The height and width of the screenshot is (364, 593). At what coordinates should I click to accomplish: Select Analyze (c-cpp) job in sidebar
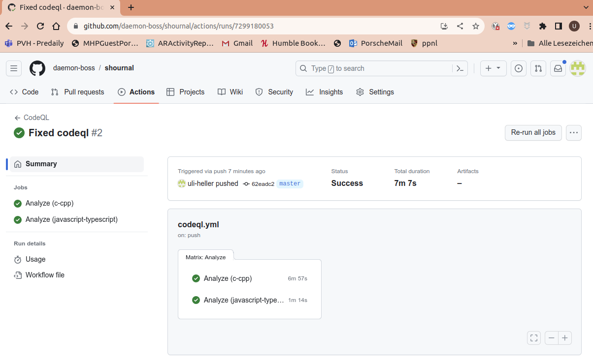tap(49, 203)
